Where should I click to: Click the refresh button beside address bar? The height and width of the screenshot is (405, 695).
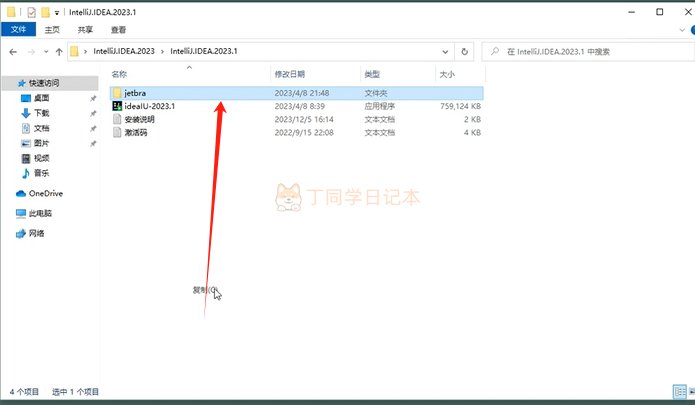click(x=466, y=51)
